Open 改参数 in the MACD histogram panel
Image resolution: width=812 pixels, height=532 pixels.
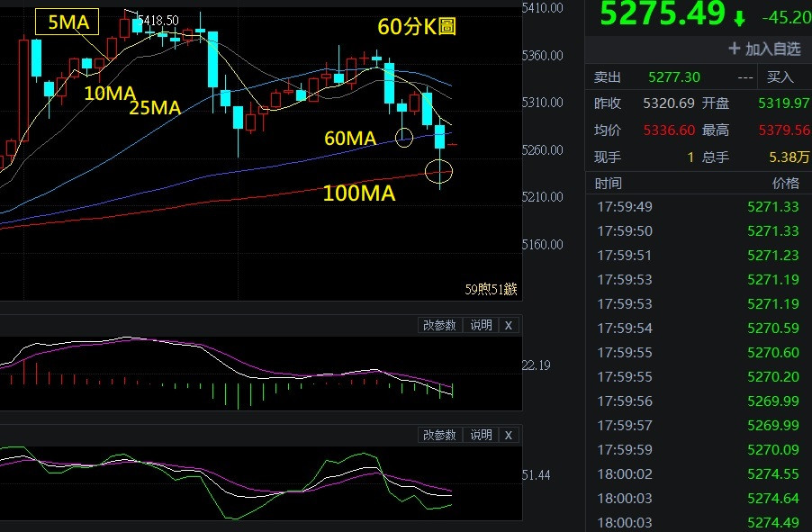tap(439, 326)
